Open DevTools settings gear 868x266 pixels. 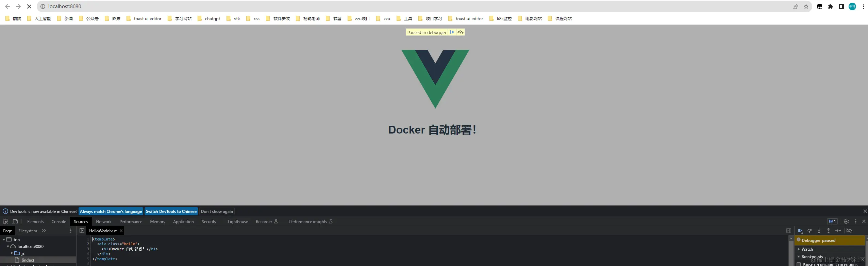846,221
